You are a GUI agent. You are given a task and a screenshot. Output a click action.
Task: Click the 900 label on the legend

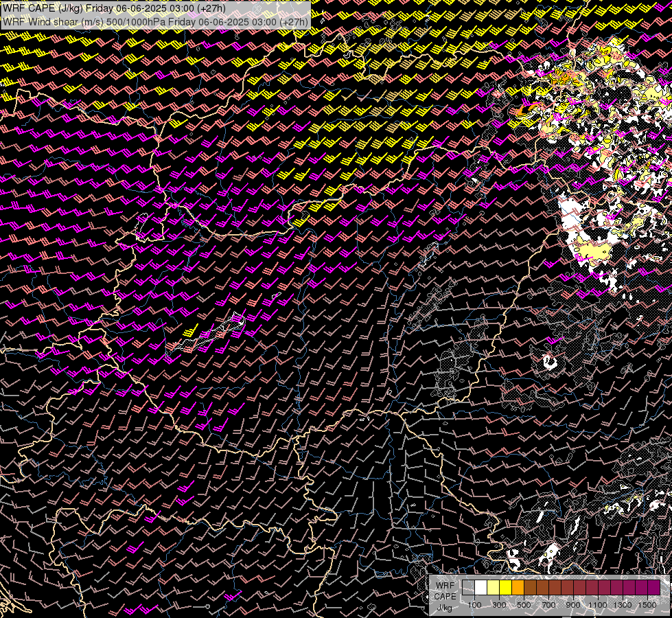[573, 605]
